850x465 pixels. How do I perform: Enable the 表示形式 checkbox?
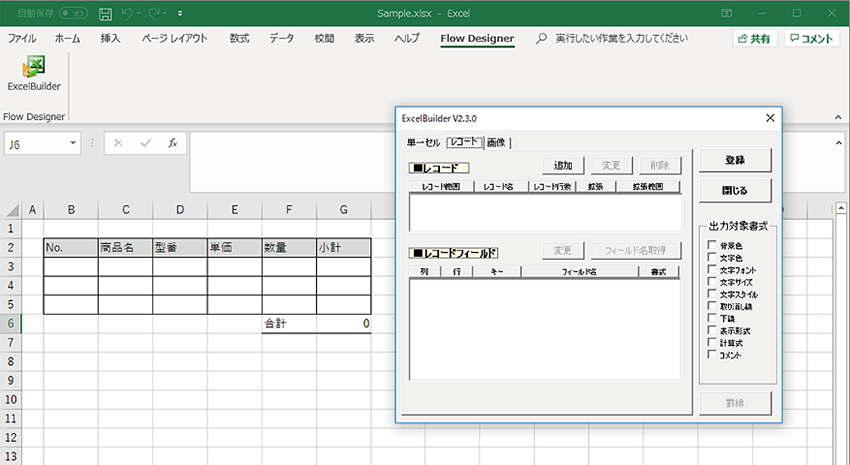pyautogui.click(x=712, y=330)
